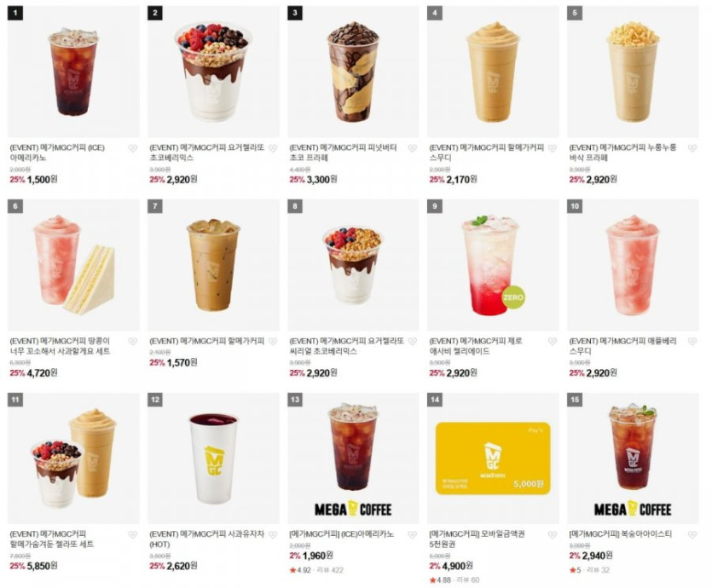The width and height of the screenshot is (712, 588).
Task: Toggle wishlist heart for 피넛버터 초코 프라페
Action: (413, 148)
